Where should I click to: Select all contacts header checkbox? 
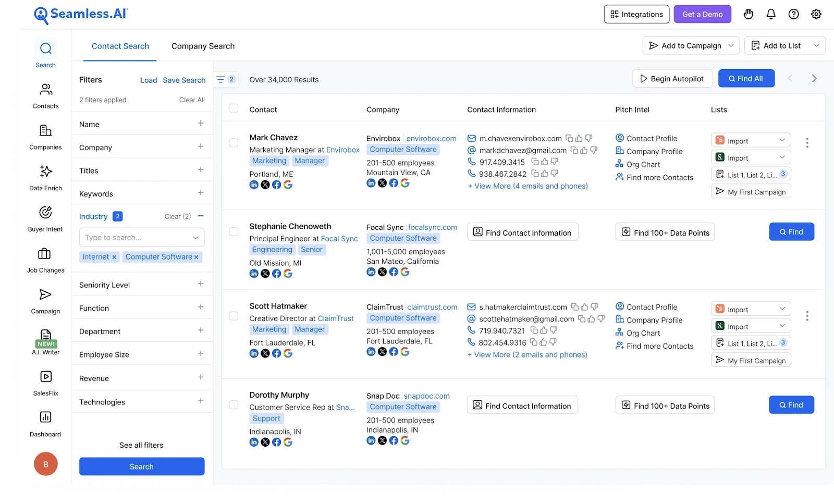[x=234, y=108]
